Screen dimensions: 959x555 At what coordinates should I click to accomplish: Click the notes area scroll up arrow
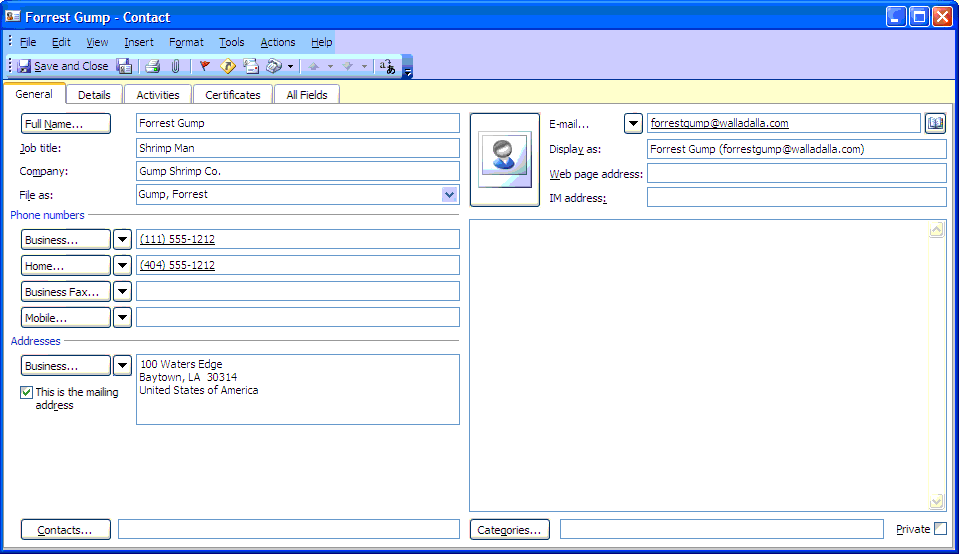click(936, 230)
